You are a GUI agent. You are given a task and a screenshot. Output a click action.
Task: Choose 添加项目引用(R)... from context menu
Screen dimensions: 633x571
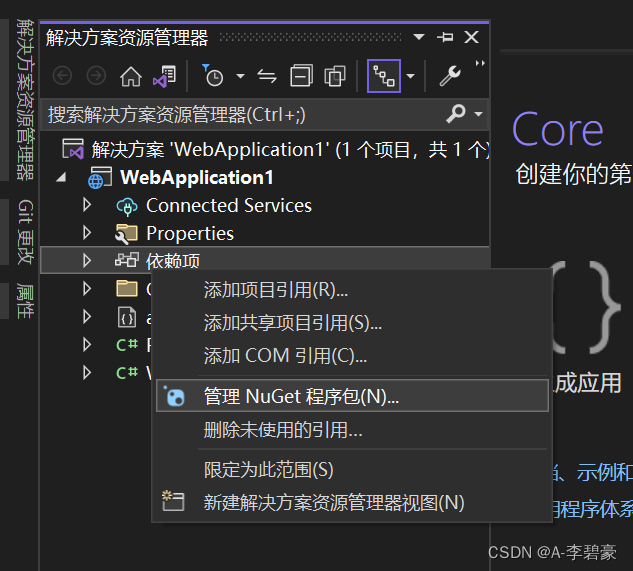(x=351, y=290)
